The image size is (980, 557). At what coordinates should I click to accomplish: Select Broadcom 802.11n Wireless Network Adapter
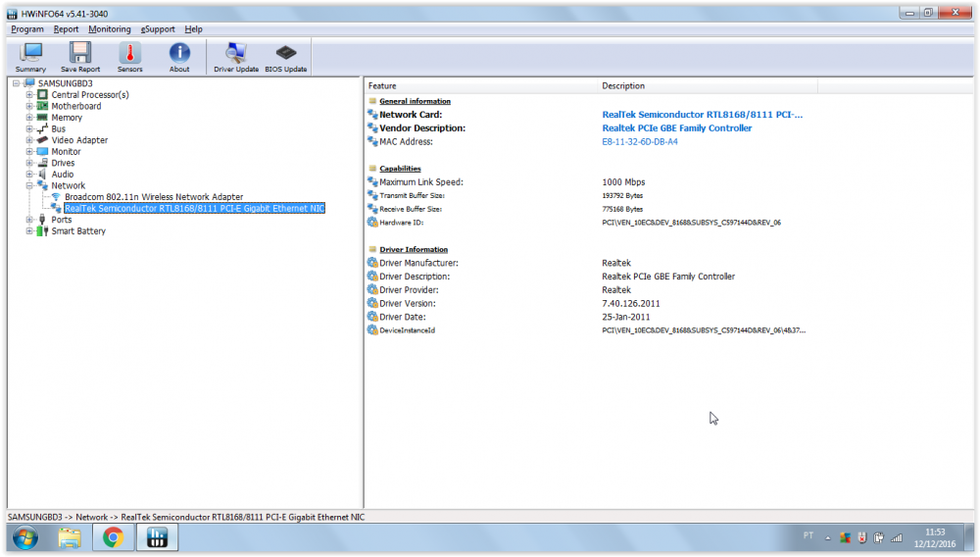pyautogui.click(x=154, y=197)
